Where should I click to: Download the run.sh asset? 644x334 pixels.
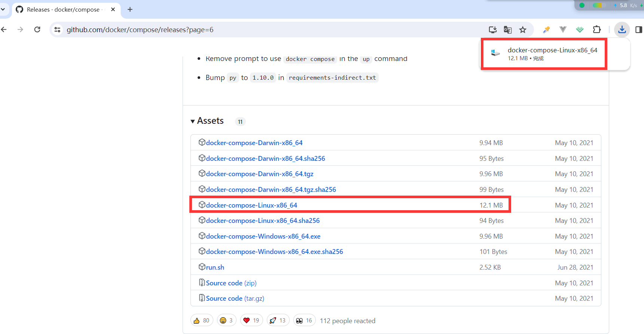[x=215, y=267]
